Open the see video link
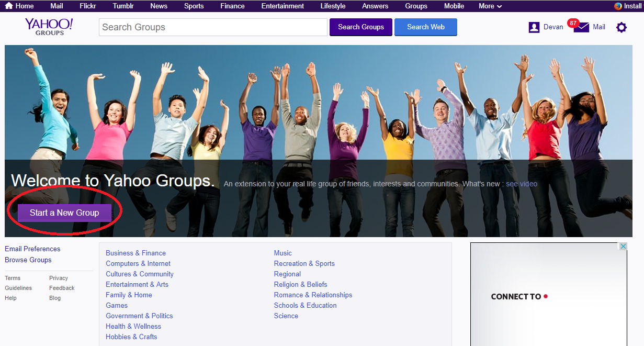 pyautogui.click(x=522, y=184)
